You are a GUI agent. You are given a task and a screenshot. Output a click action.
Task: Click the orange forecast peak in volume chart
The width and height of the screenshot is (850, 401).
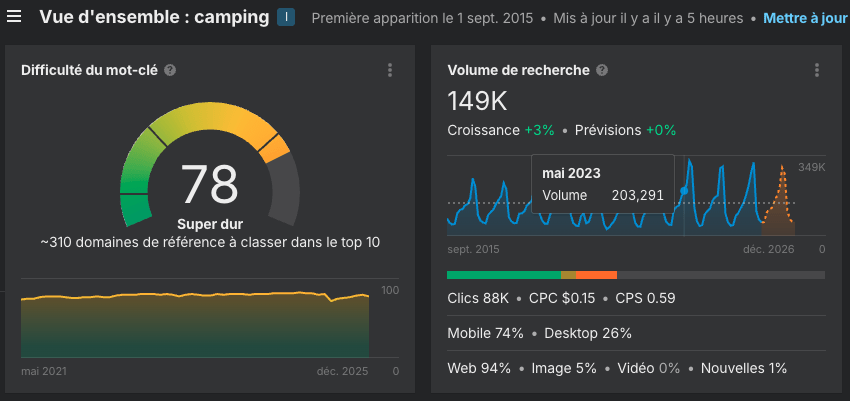click(x=780, y=175)
